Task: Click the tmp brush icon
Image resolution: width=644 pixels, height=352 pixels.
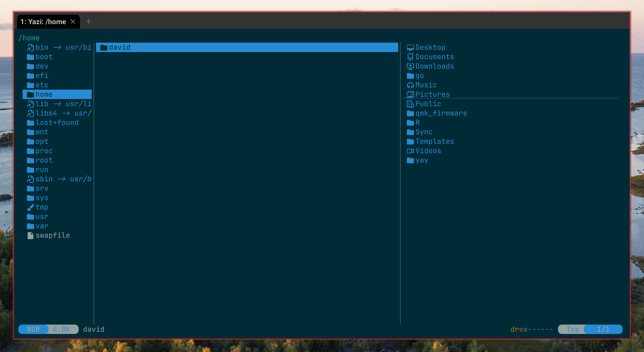Action: [x=30, y=207]
